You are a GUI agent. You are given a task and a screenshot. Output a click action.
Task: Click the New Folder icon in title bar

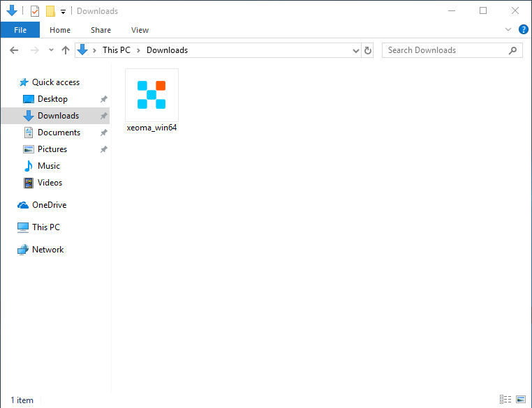tap(50, 11)
